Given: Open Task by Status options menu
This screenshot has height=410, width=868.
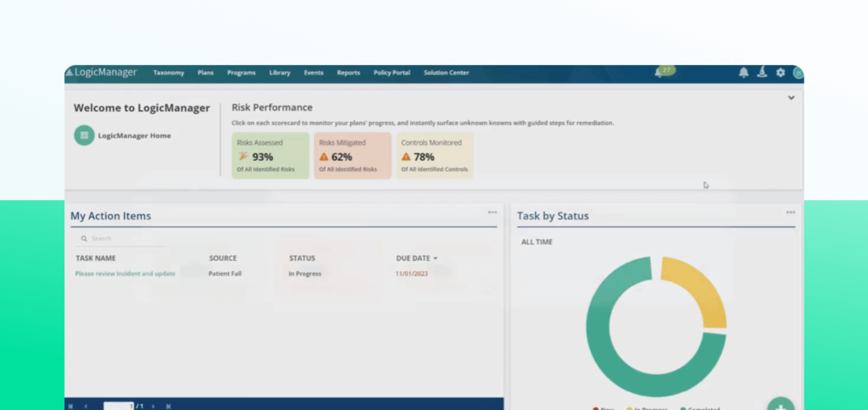Looking at the screenshot, I should [x=790, y=213].
